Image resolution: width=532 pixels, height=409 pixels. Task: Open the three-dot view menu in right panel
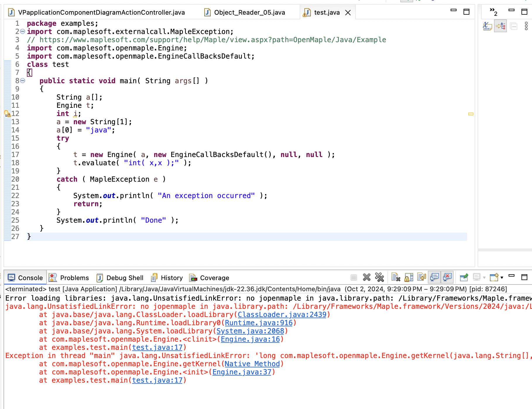[526, 26]
